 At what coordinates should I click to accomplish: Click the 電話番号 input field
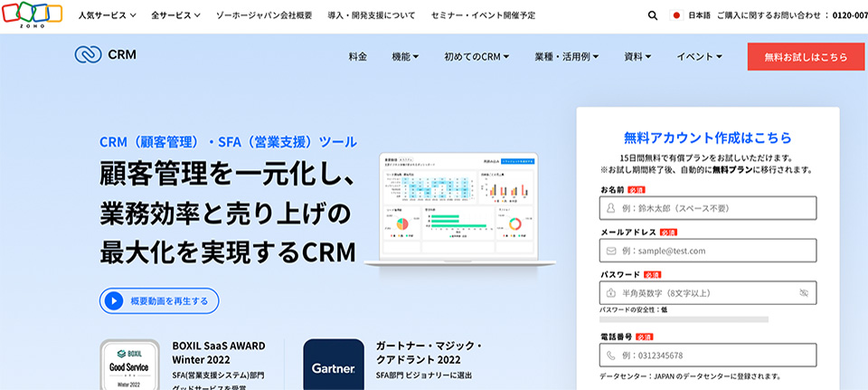tap(708, 355)
